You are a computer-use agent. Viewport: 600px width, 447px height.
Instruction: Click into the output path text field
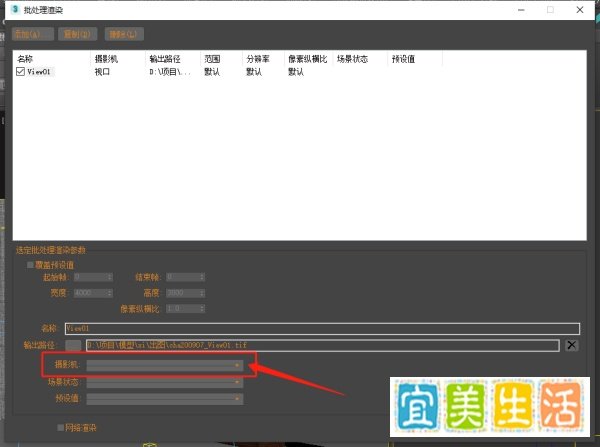[x=323, y=345]
